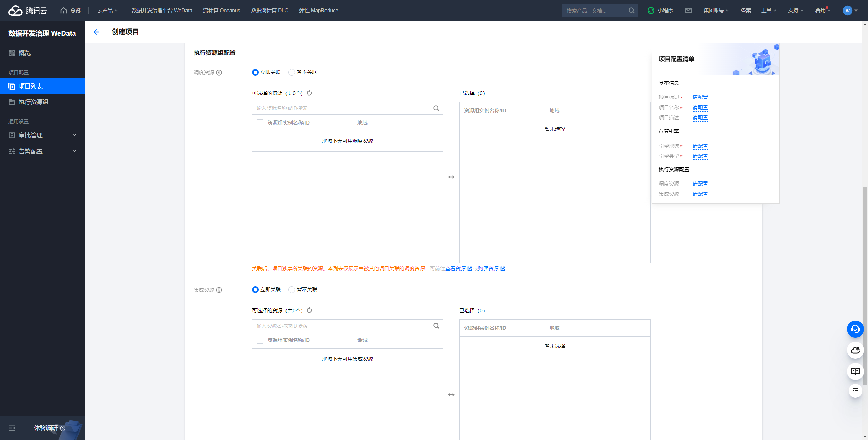868x440 pixels.
Task: Select 暂不关联 for 调度资源
Action: coord(292,72)
